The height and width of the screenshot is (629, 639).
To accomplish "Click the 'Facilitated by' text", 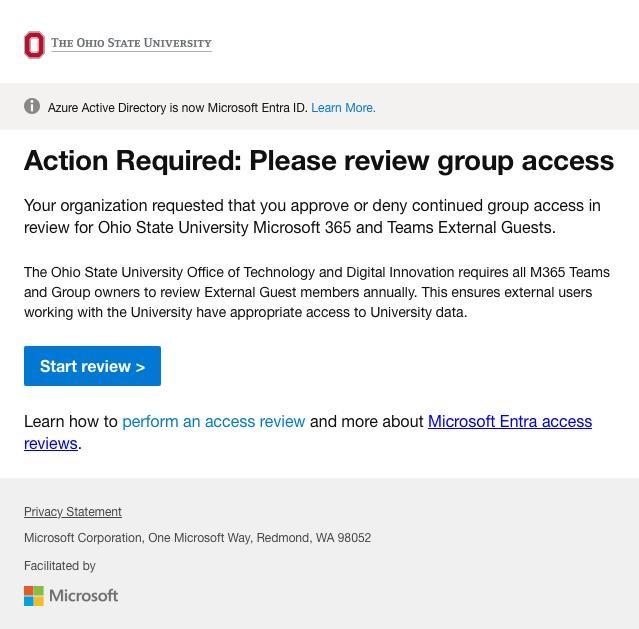I will [x=59, y=566].
